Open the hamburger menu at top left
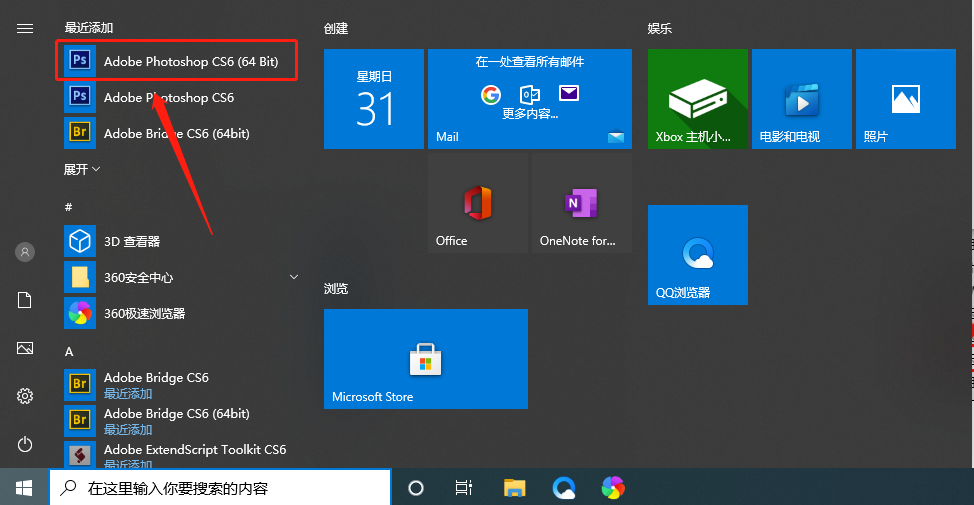The image size is (974, 505). pyautogui.click(x=25, y=29)
